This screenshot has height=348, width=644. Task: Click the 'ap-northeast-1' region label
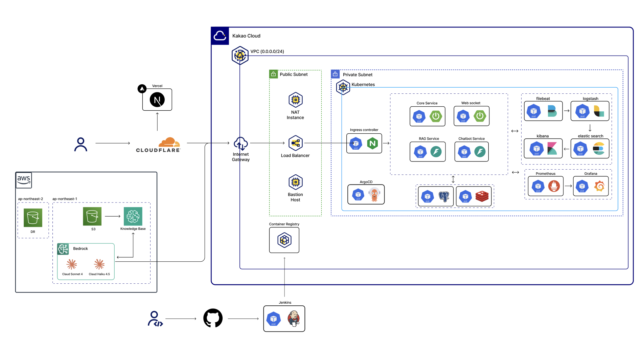(65, 199)
